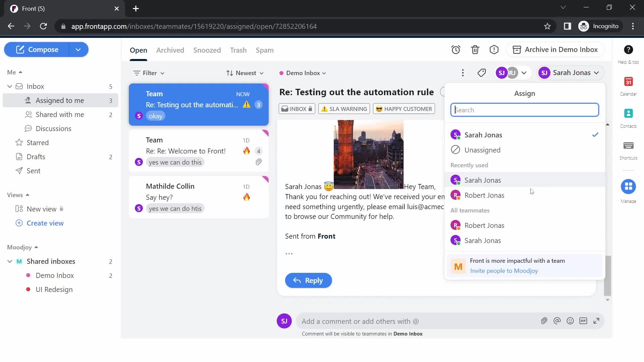Open the browser side panel icon

point(567,26)
